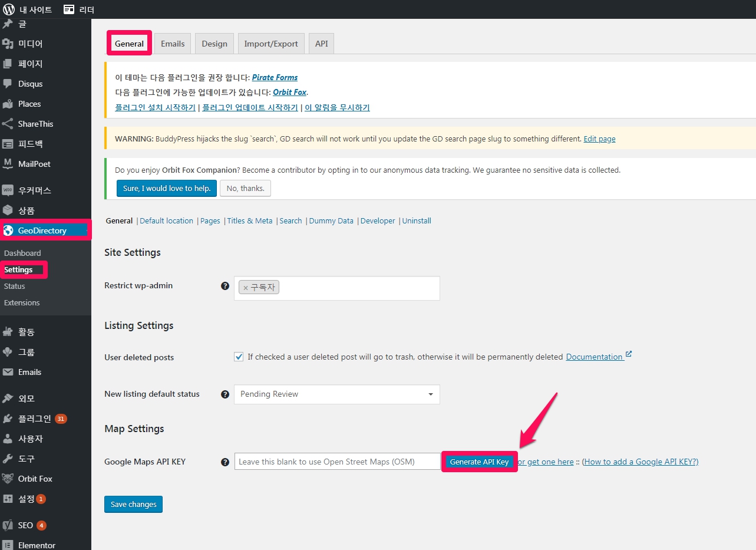Click the Yoast SEO icon
The height and width of the screenshot is (550, 756).
[x=8, y=525]
